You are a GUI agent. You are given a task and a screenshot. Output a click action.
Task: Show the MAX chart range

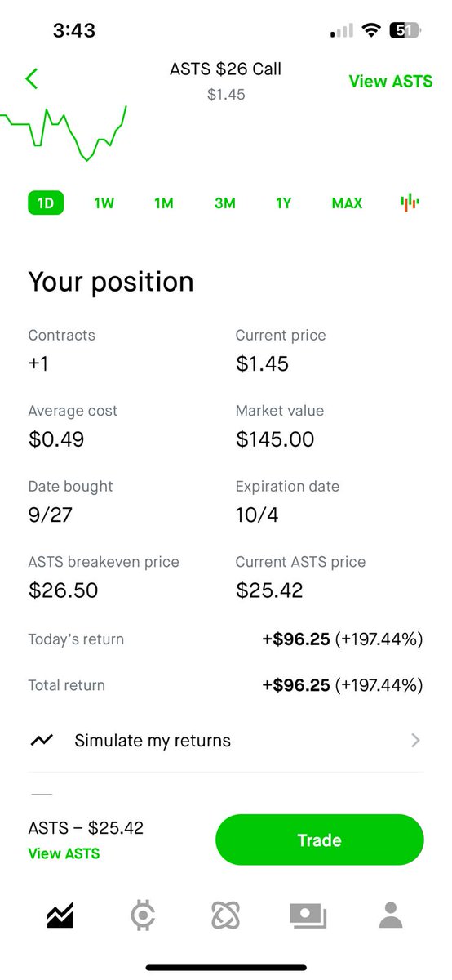tap(347, 203)
